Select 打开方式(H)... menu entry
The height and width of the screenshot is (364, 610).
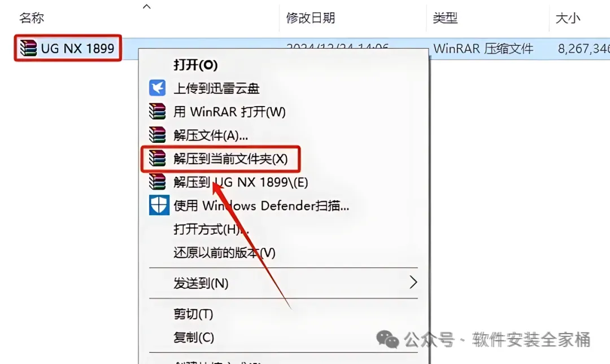coord(211,229)
